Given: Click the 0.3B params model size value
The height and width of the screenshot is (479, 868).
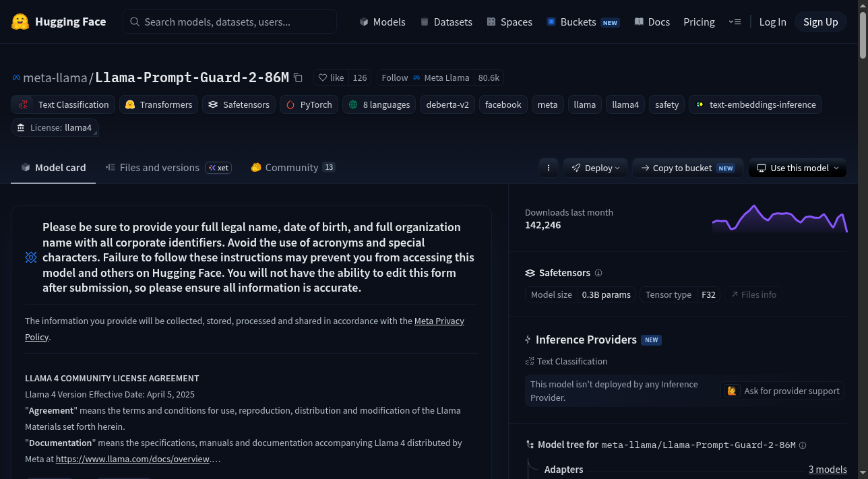Looking at the screenshot, I should pos(607,294).
